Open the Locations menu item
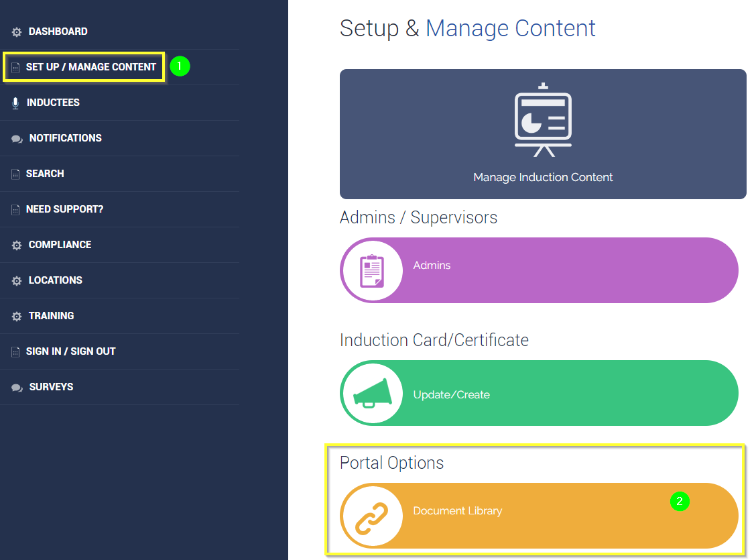Viewport: 756px width, 560px height. click(x=55, y=280)
